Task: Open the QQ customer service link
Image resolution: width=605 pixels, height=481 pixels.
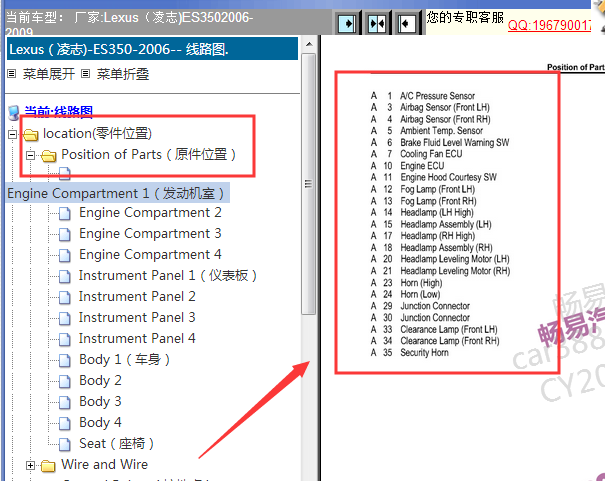Action: pos(549,25)
